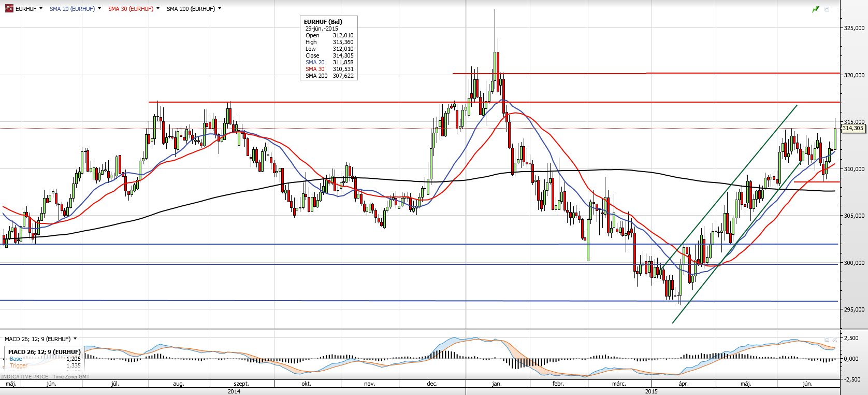
Task: Click the nov. month on time axis
Action: [x=369, y=384]
